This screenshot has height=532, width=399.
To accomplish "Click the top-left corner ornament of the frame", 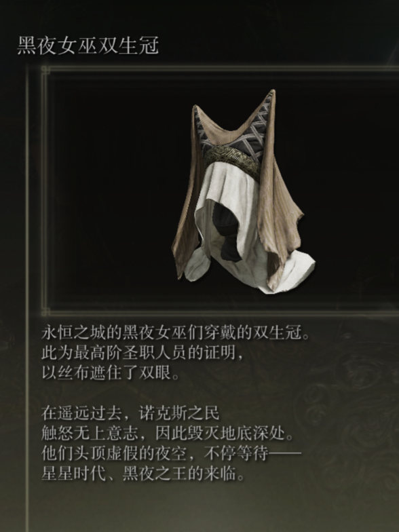I will click(x=45, y=71).
